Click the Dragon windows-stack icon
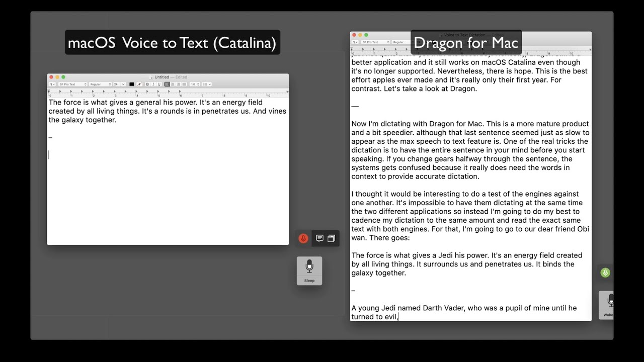Screen dimensions: 644x362 (x=331, y=238)
